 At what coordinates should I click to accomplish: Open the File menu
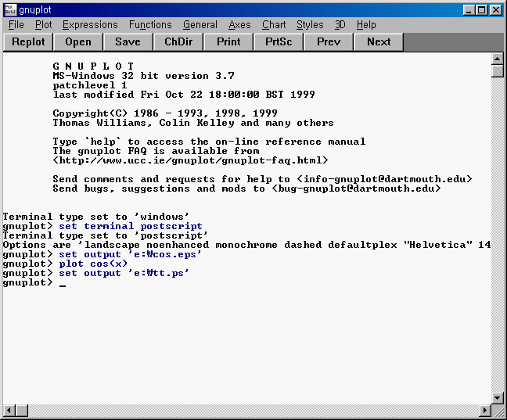point(16,25)
